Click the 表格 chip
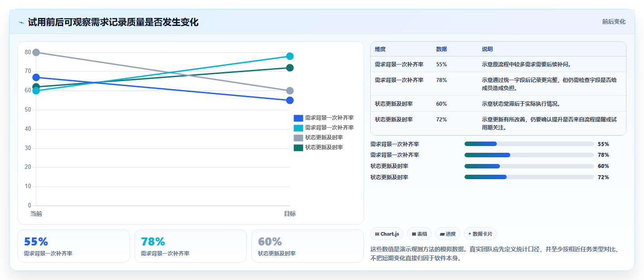This screenshot has height=280, width=644. point(419,234)
